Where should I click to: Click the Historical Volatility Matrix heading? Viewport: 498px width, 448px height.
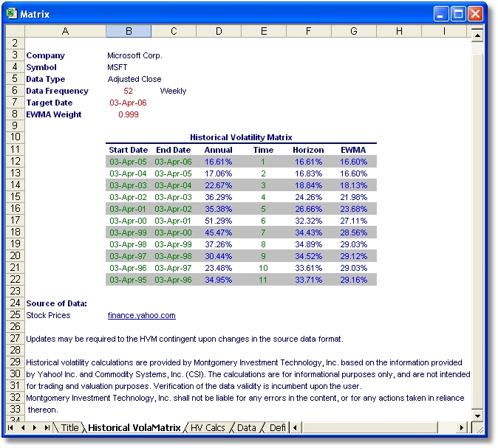(x=241, y=137)
